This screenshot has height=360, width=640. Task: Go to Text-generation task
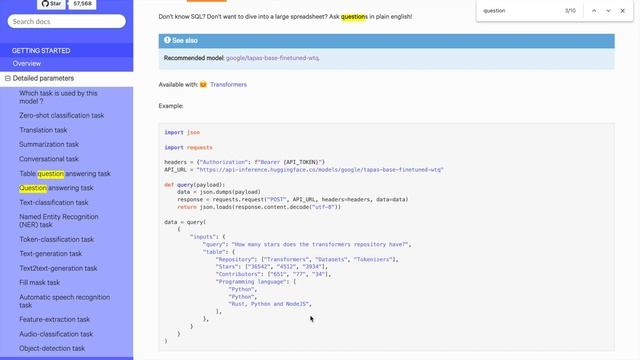[x=51, y=254]
